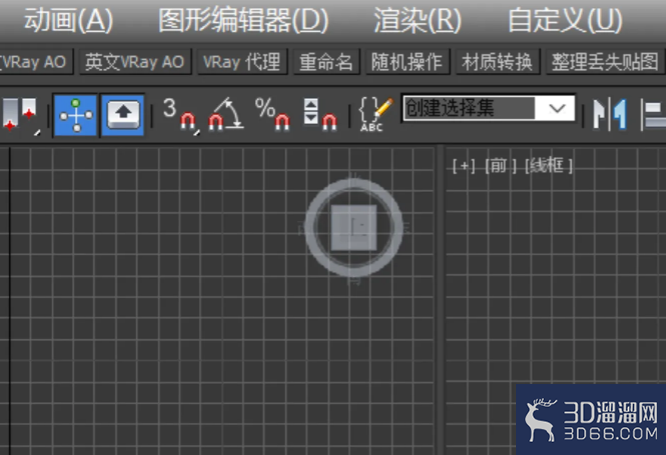Viewport: 666px width, 455px height.
Task: Click the ViewCube compass ring
Action: [354, 184]
